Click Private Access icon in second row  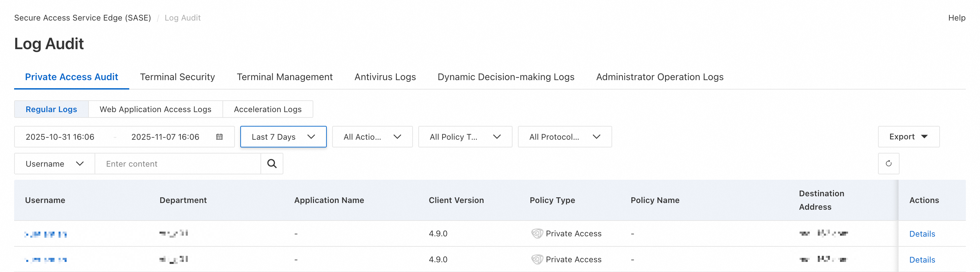(x=537, y=260)
